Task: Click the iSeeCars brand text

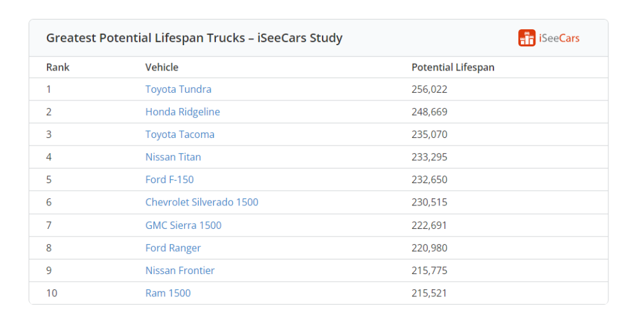Action: (559, 38)
